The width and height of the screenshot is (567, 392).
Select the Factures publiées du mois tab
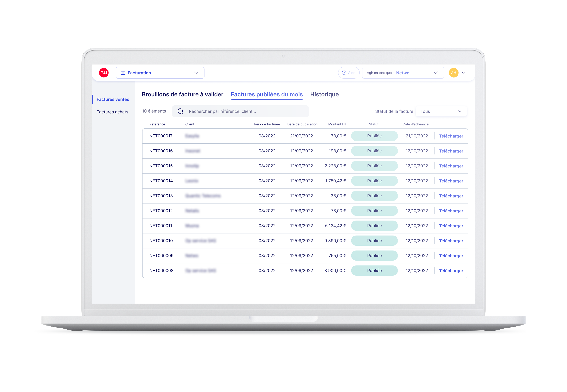click(267, 94)
